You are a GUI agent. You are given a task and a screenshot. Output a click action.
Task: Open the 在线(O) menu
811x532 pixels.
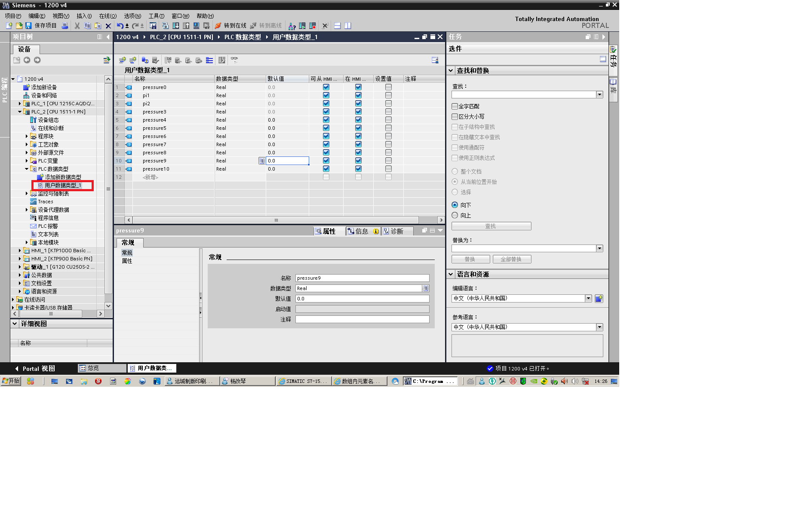coord(108,16)
